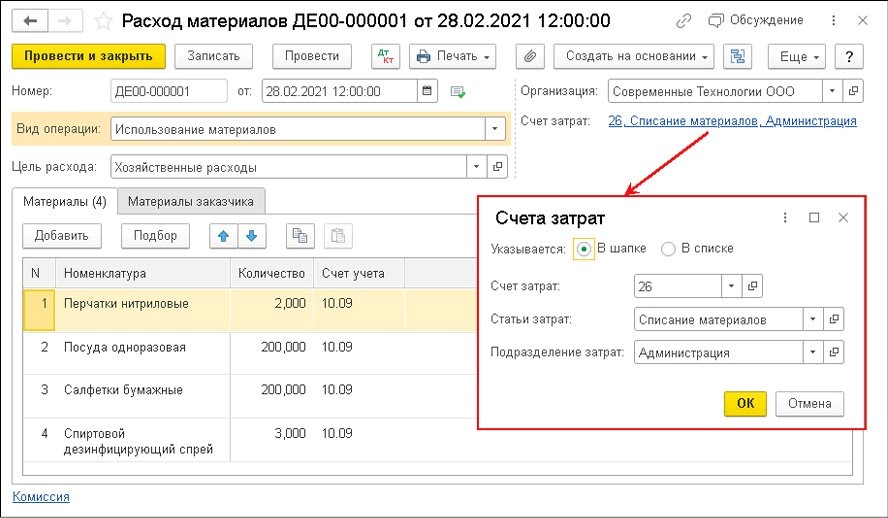Open the Статьи затрат dropdown list

click(813, 320)
